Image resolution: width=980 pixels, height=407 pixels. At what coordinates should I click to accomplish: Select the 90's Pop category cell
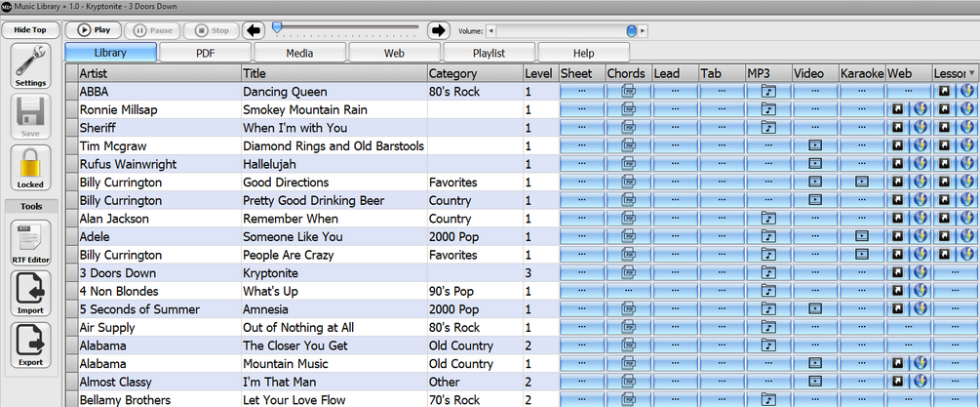(x=475, y=291)
